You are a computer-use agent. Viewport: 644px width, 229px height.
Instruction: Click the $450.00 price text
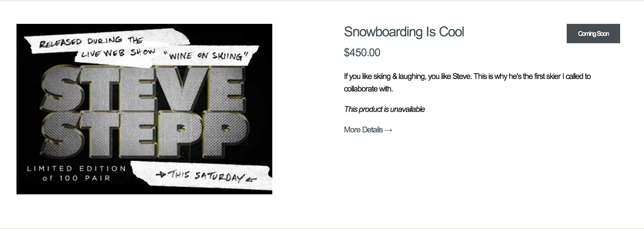[362, 53]
